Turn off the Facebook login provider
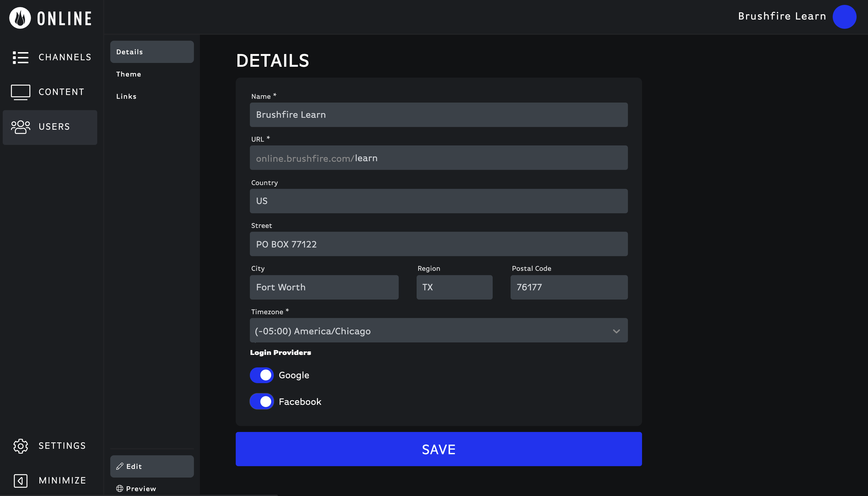868x496 pixels. (262, 401)
